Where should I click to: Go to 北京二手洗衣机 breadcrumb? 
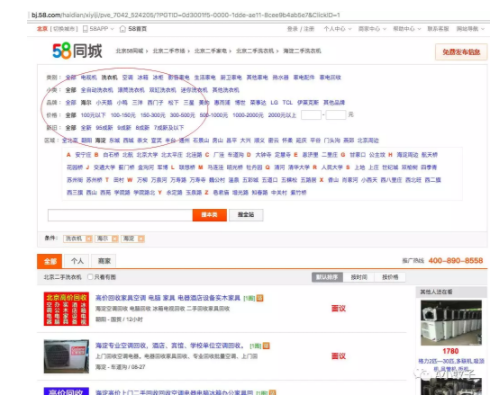coord(255,51)
